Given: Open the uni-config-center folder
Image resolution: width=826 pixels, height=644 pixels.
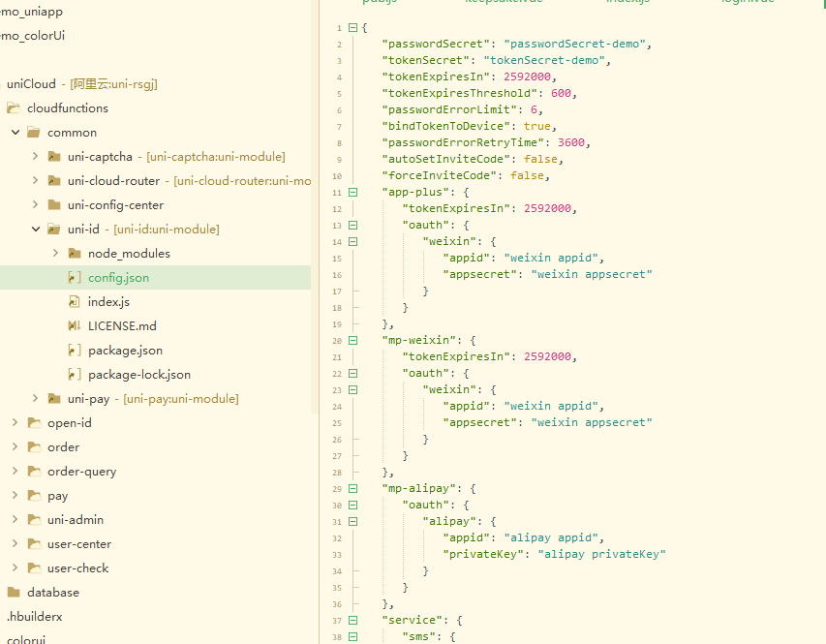Looking at the screenshot, I should coord(114,205).
